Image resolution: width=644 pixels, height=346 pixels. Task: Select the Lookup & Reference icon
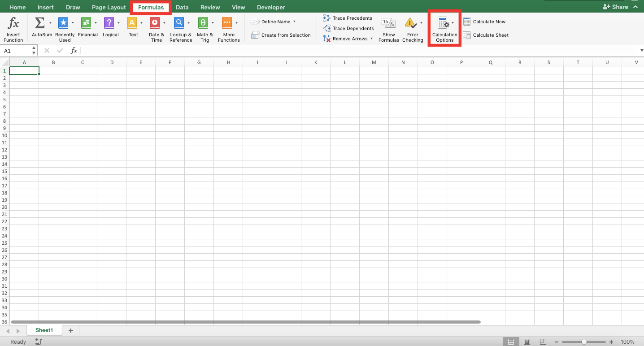coord(179,23)
